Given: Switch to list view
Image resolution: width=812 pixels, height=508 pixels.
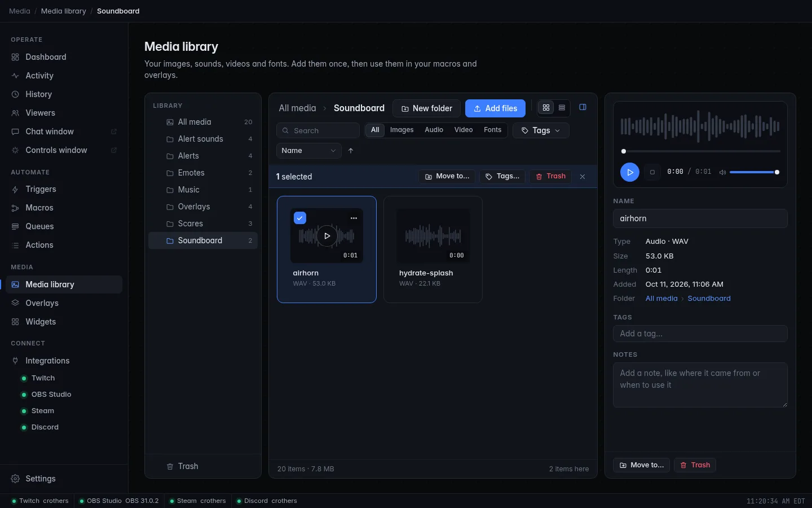Looking at the screenshot, I should tap(562, 108).
